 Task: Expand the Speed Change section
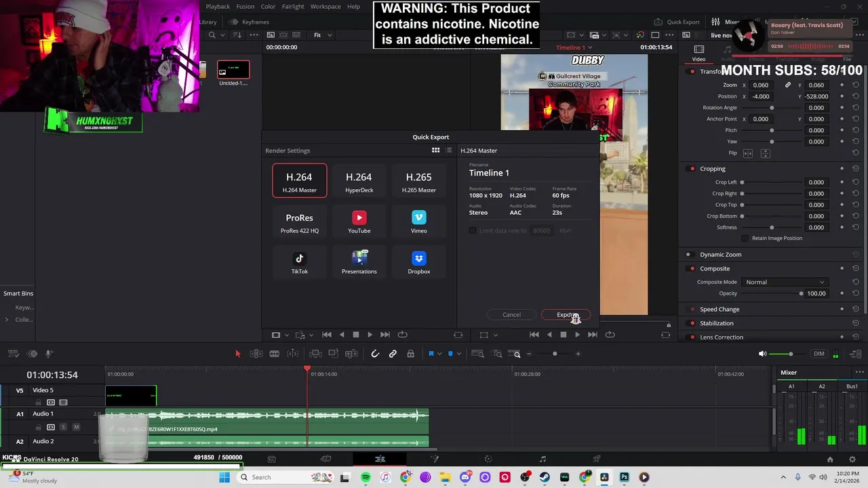719,309
